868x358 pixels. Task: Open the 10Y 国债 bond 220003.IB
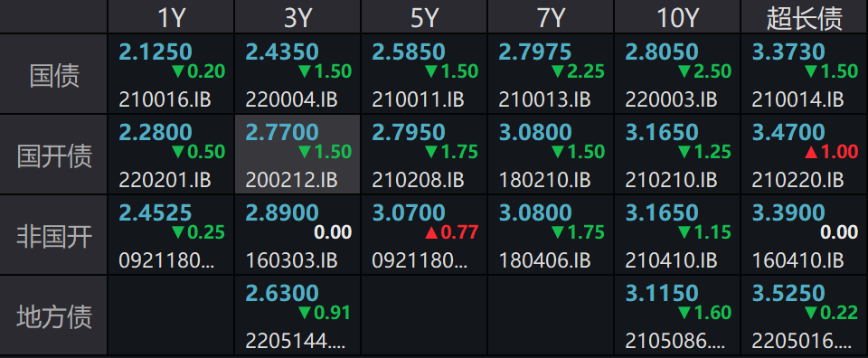(x=671, y=99)
